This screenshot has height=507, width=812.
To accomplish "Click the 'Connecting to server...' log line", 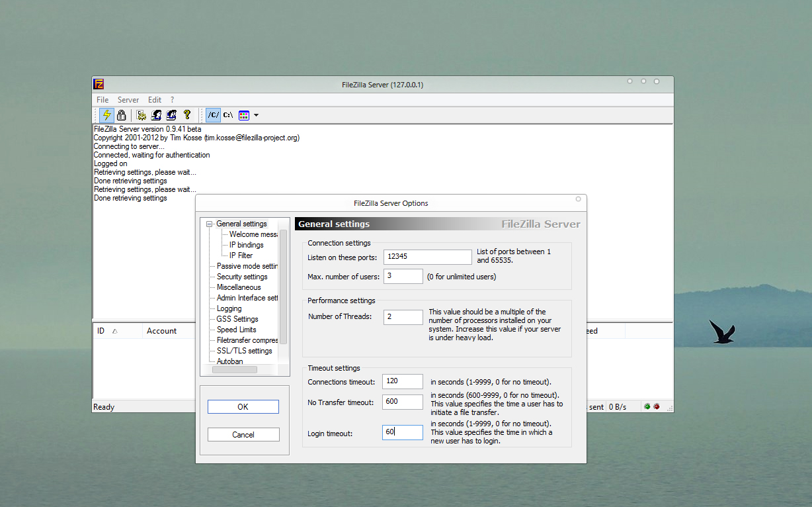I will [x=129, y=146].
